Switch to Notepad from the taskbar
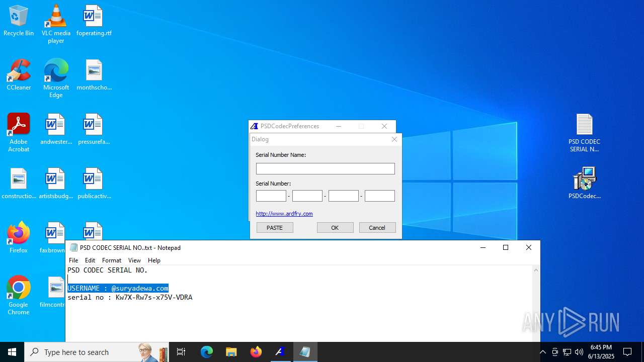 [305, 352]
